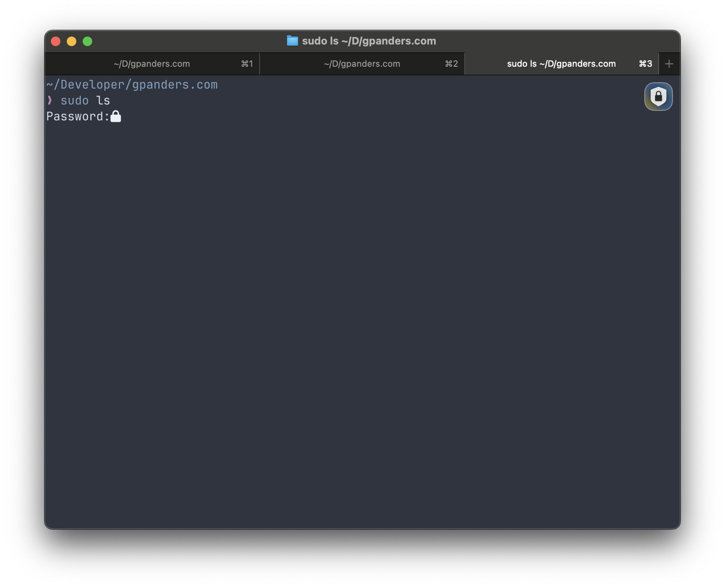Click the pink prompt chevron symbol

50,101
